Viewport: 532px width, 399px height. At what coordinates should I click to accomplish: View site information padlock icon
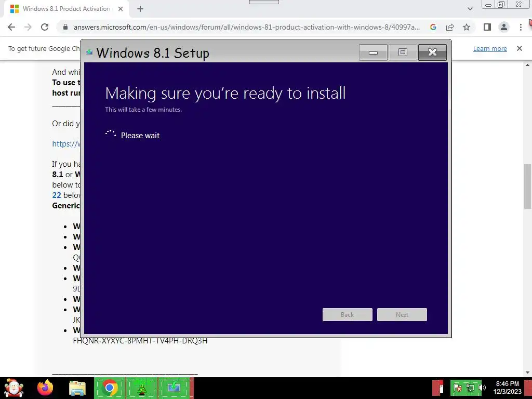[x=65, y=27]
